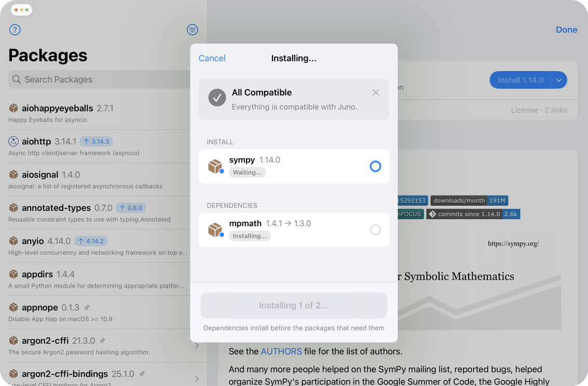This screenshot has height=386, width=588.
Task: Dismiss the All Compatible banner
Action: [x=376, y=92]
